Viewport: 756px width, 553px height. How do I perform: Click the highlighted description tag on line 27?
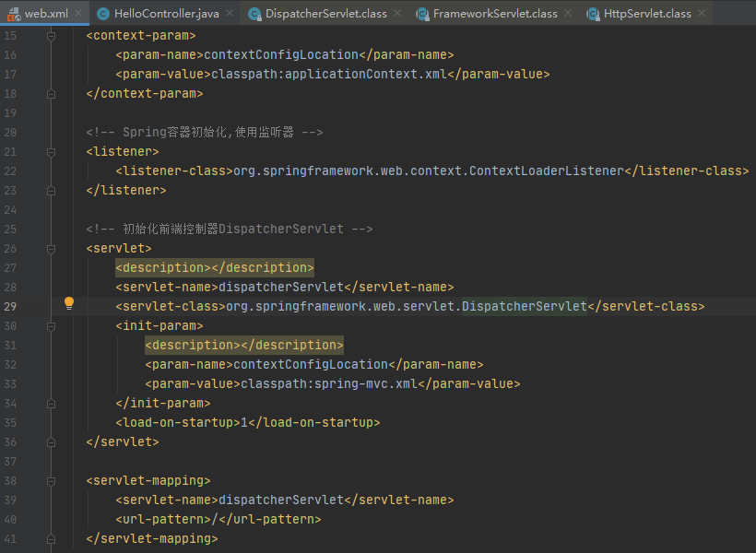coord(214,267)
